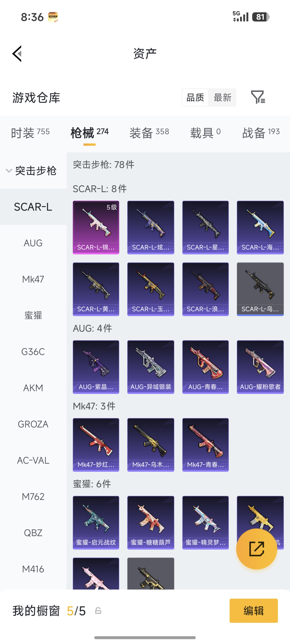Open the AUG-异域银装 skin item
This screenshot has width=290, height=644.
[x=151, y=367]
